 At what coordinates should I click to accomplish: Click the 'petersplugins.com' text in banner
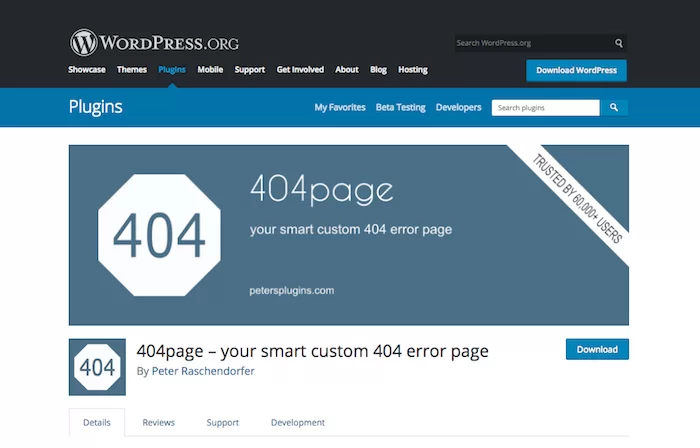292,290
